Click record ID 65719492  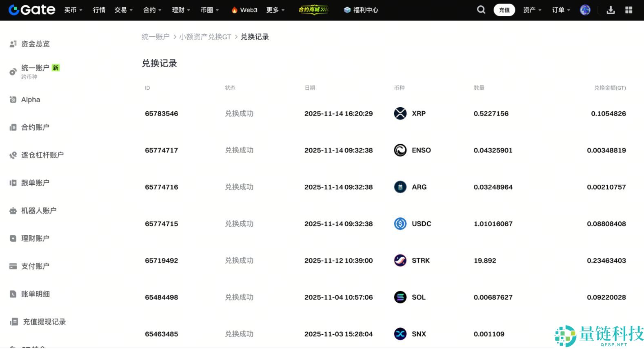(x=162, y=260)
